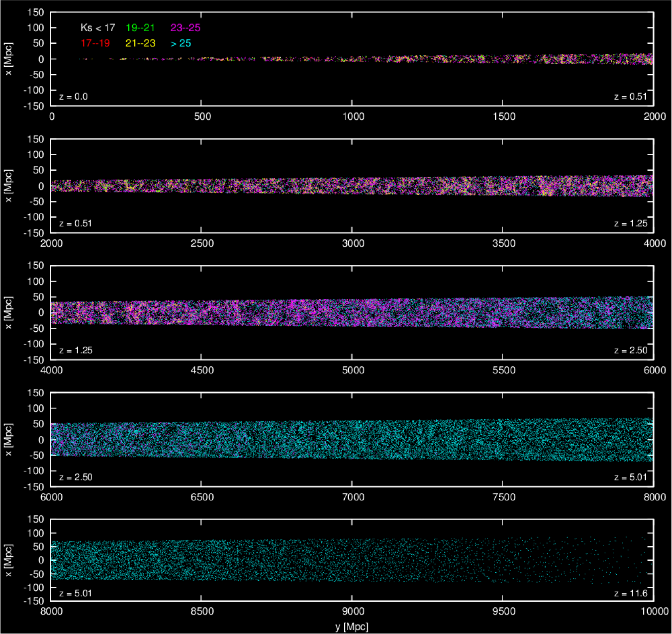Image resolution: width=672 pixels, height=634 pixels.
Task: Click the '4500' tick label
Action: pyautogui.click(x=202, y=370)
